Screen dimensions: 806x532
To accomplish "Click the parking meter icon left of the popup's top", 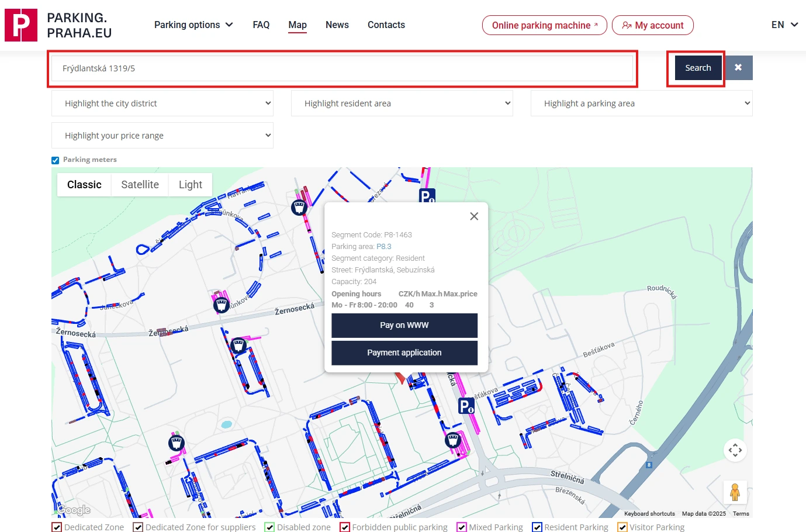I will click(299, 207).
